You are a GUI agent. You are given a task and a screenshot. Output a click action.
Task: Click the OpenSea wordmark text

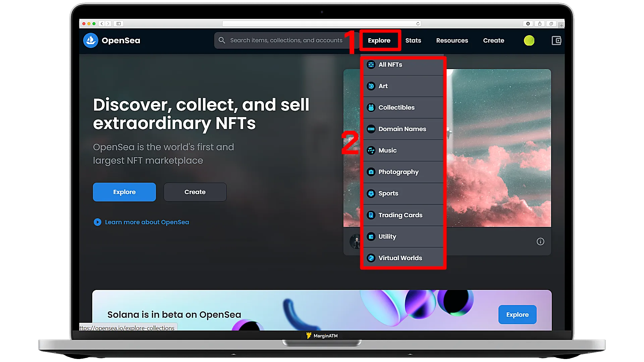121,41
